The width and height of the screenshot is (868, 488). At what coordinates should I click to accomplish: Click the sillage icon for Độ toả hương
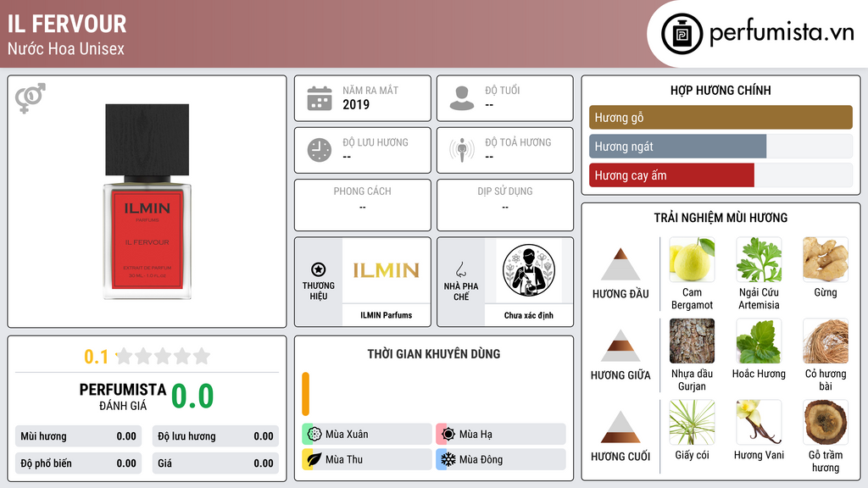(462, 150)
